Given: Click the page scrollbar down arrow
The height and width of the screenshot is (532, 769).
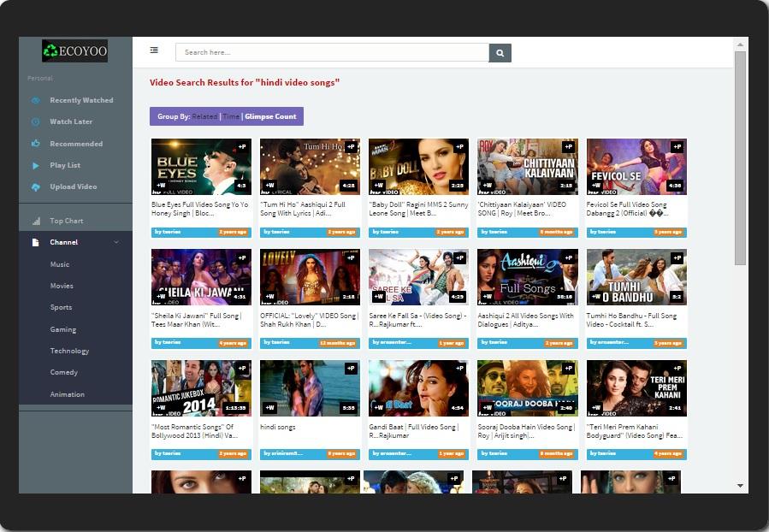Looking at the screenshot, I should pos(740,486).
